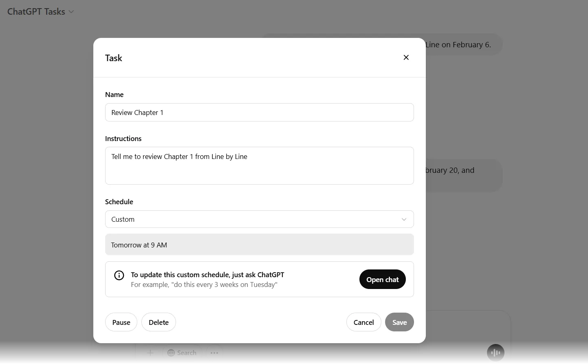Click the 'To update this custom schedule' text
The width and height of the screenshot is (588, 364).
click(207, 275)
